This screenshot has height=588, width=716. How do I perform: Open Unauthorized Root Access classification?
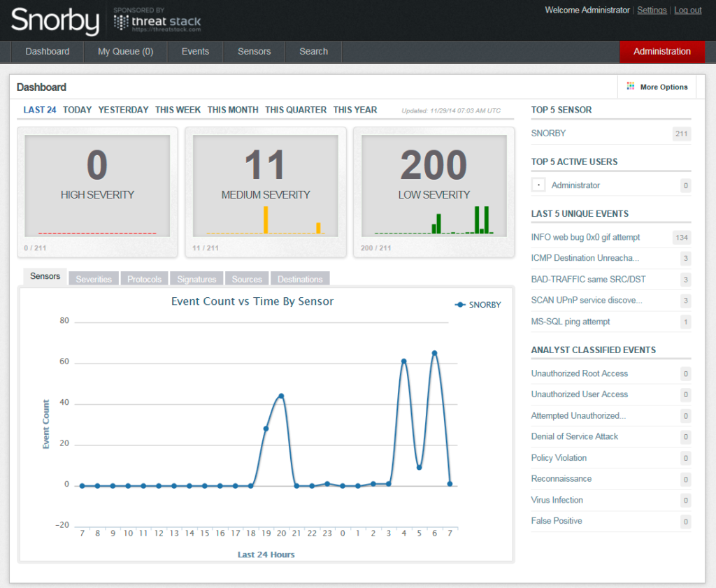pos(580,373)
